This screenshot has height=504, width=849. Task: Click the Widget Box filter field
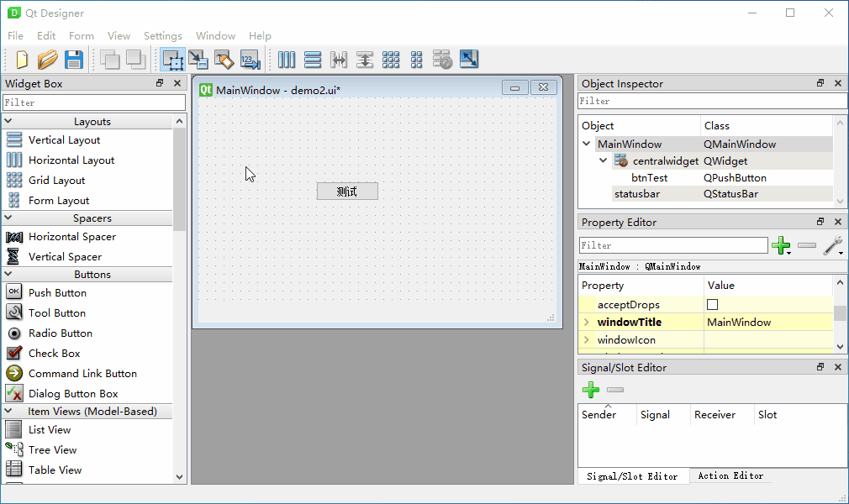tap(94, 102)
